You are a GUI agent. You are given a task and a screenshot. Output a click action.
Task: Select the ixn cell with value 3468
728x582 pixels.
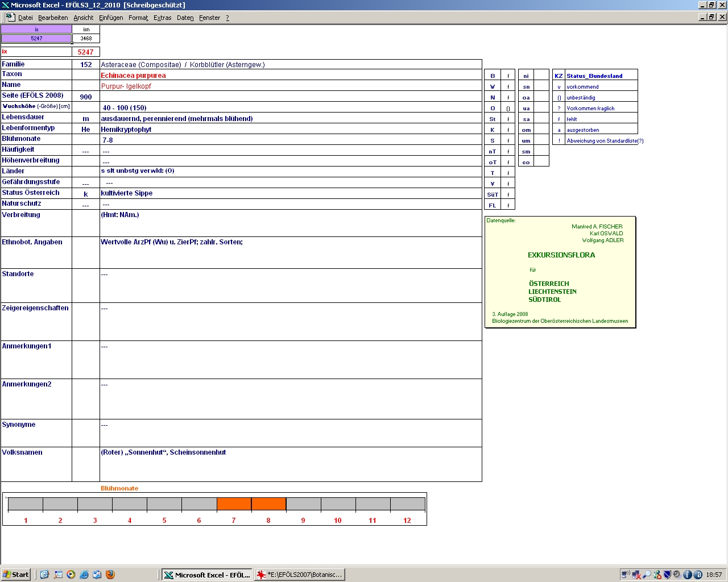pos(86,39)
